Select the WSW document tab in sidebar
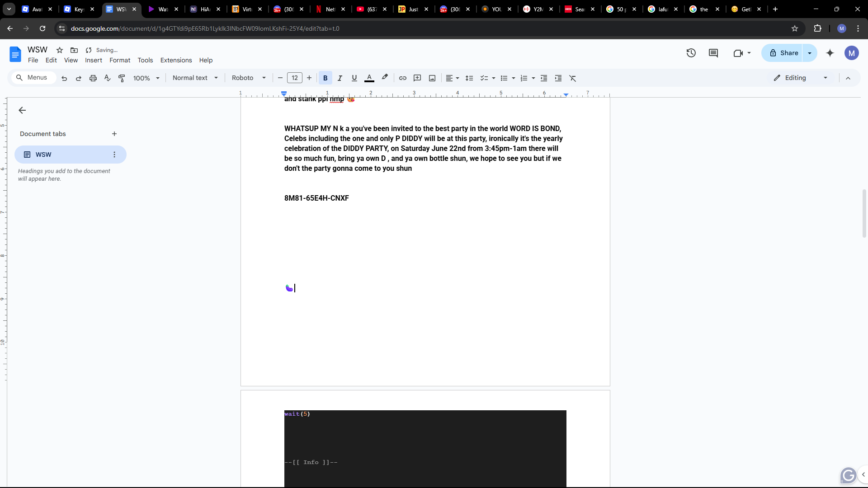This screenshot has width=868, height=488. click(71, 155)
